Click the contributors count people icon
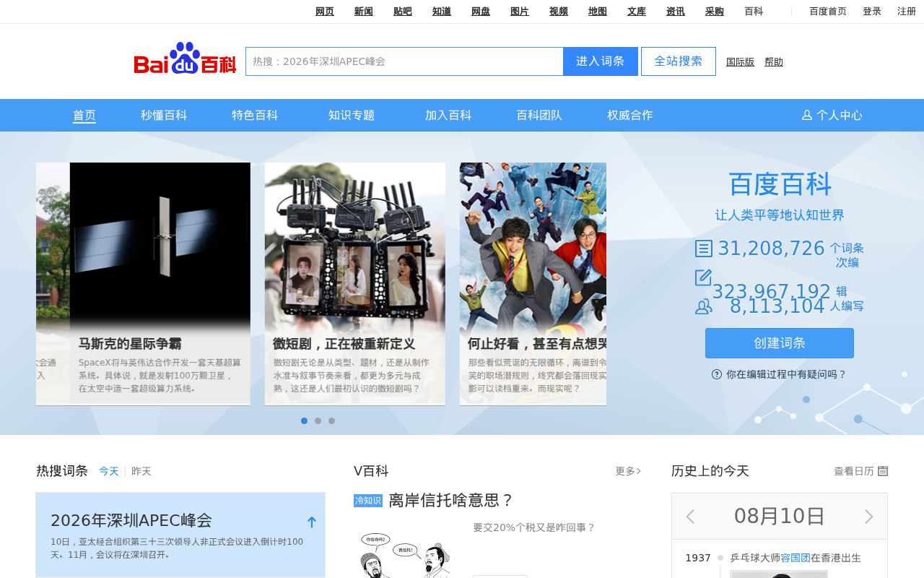924x578 pixels. click(x=704, y=306)
